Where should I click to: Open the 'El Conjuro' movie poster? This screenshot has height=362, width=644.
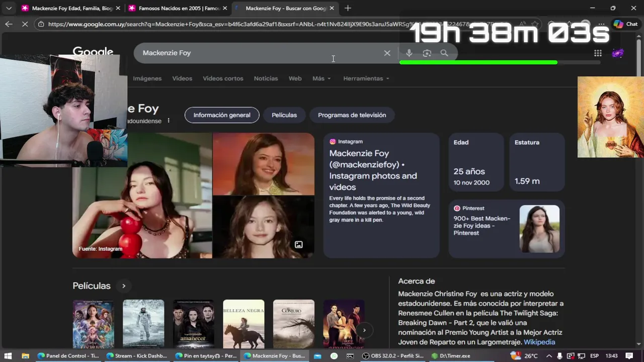click(x=294, y=324)
